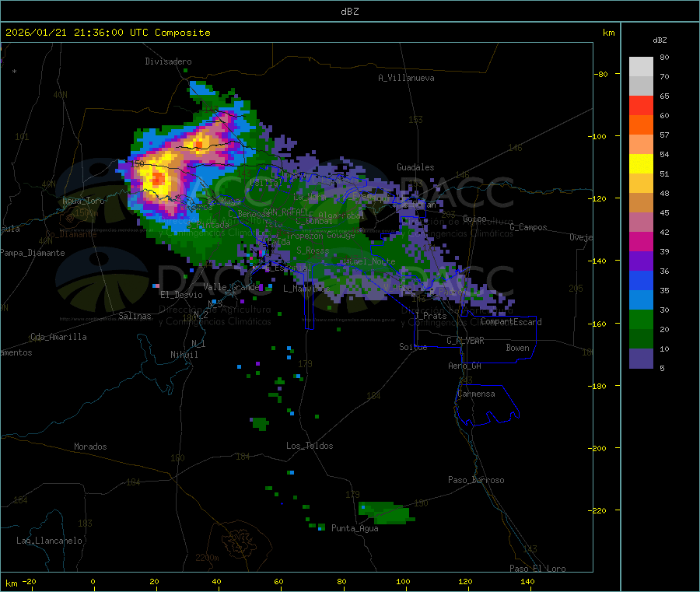Screen dimensions: 700x592
Task: Click the red storm core near 150 marker
Action: point(158,179)
